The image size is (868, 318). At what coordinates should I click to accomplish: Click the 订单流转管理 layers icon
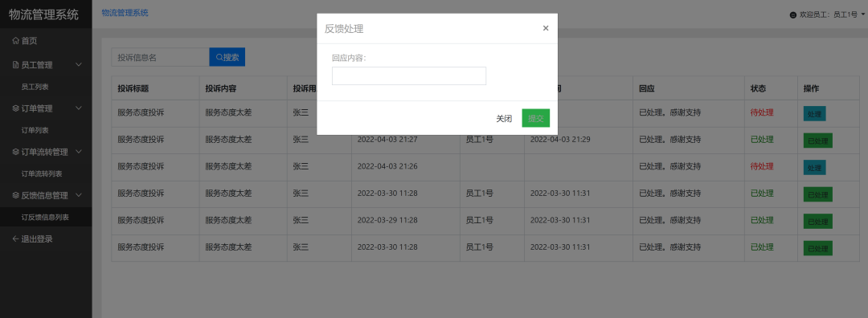click(x=15, y=152)
